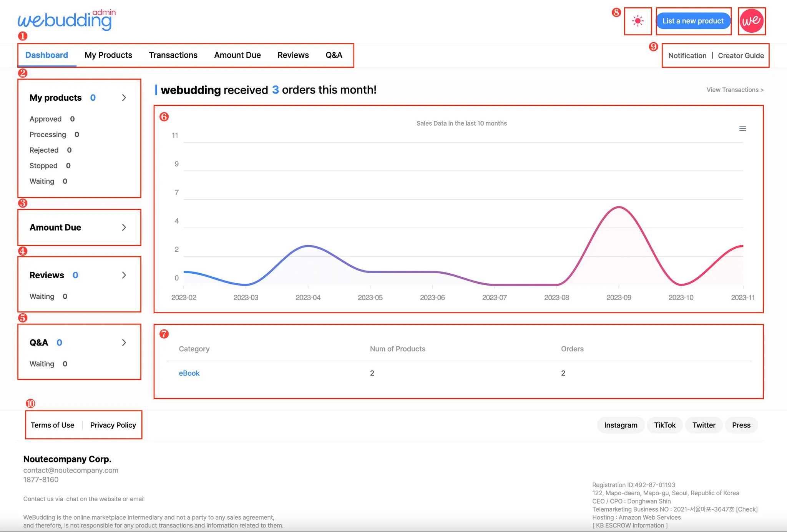Open View Transactions link

pyautogui.click(x=735, y=90)
